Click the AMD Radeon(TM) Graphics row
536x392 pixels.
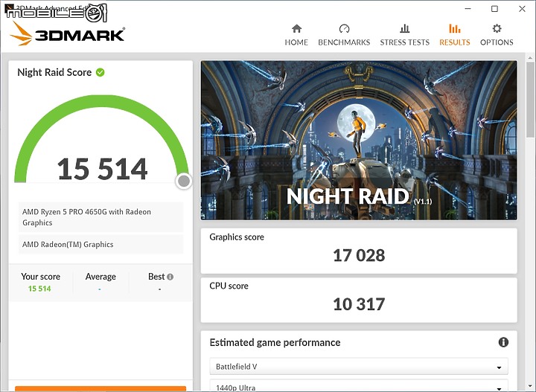coord(100,245)
